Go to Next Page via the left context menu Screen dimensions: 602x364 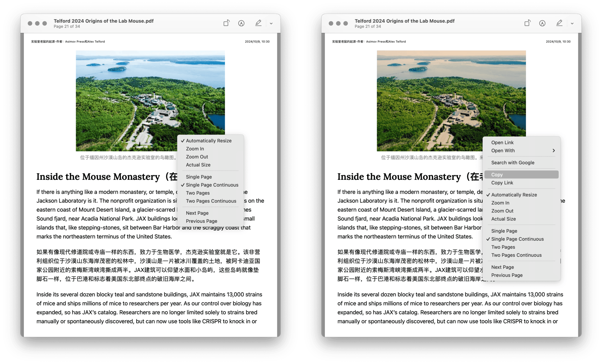click(x=210, y=213)
